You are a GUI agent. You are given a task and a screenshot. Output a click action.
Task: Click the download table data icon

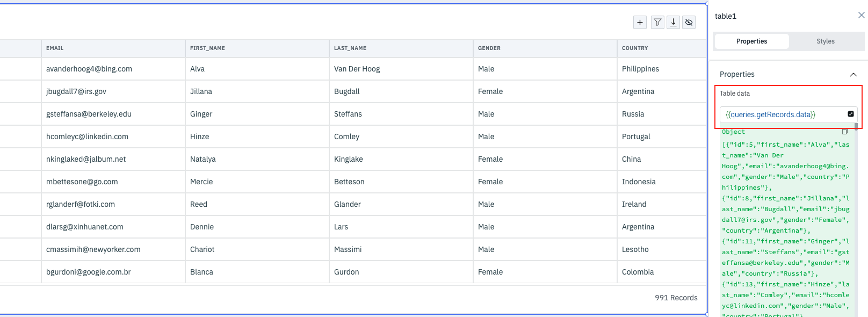click(x=673, y=22)
